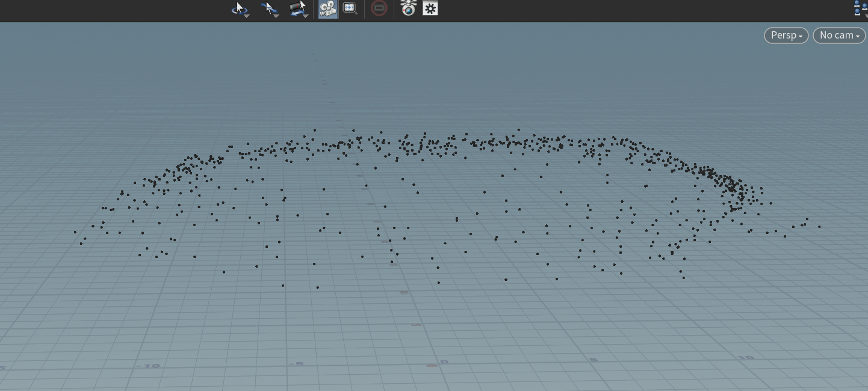Open the Persp viewport dropdown
The height and width of the screenshot is (391, 868).
click(786, 35)
